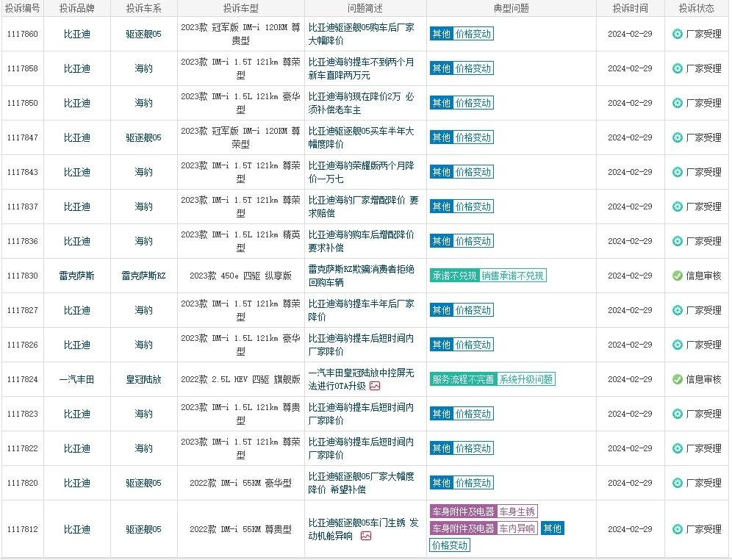This screenshot has height=560, width=732.
Task: Click the gear status icon for complaint 1117860
Action: click(678, 34)
